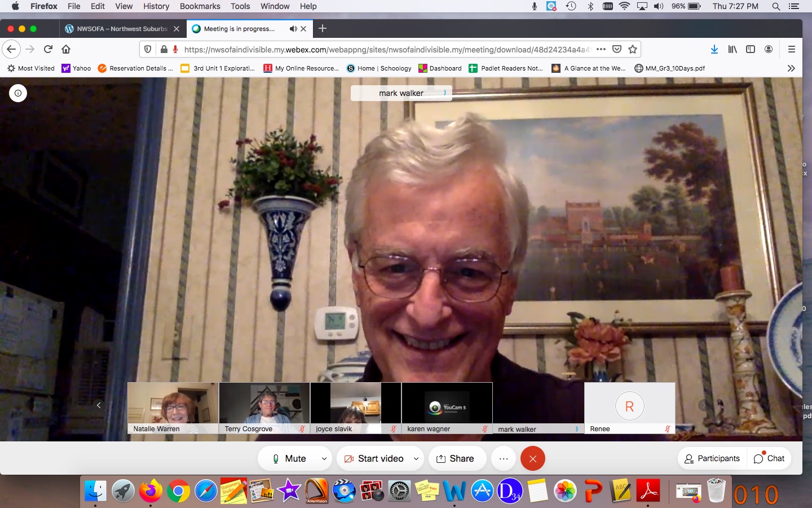Screen dimensions: 812x508
Task: Reload the current page
Action: (48, 49)
